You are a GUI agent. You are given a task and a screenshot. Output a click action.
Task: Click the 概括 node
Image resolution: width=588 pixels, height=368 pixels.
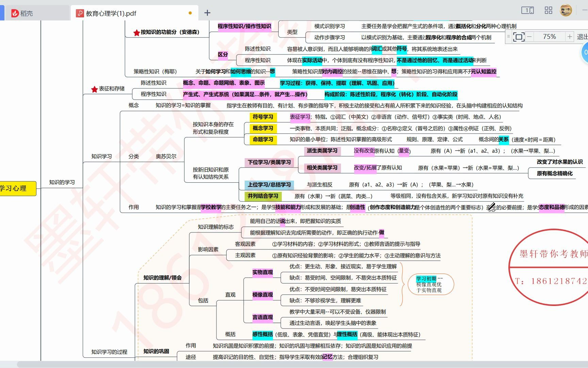[x=230, y=334]
